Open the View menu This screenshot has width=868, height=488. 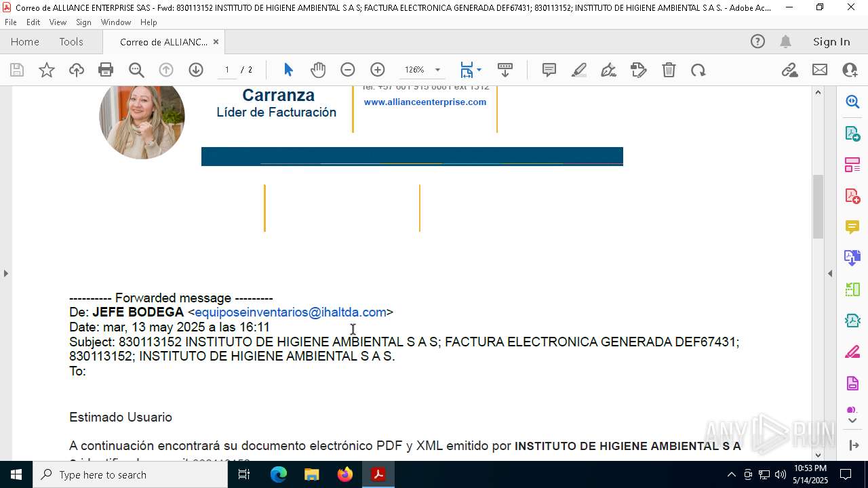(58, 22)
